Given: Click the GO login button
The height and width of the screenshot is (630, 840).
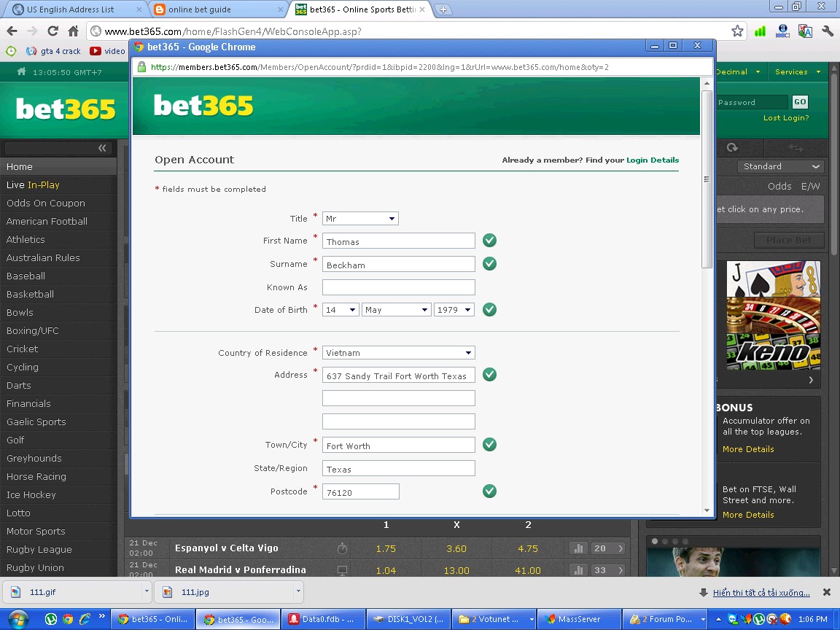Looking at the screenshot, I should 800,102.
